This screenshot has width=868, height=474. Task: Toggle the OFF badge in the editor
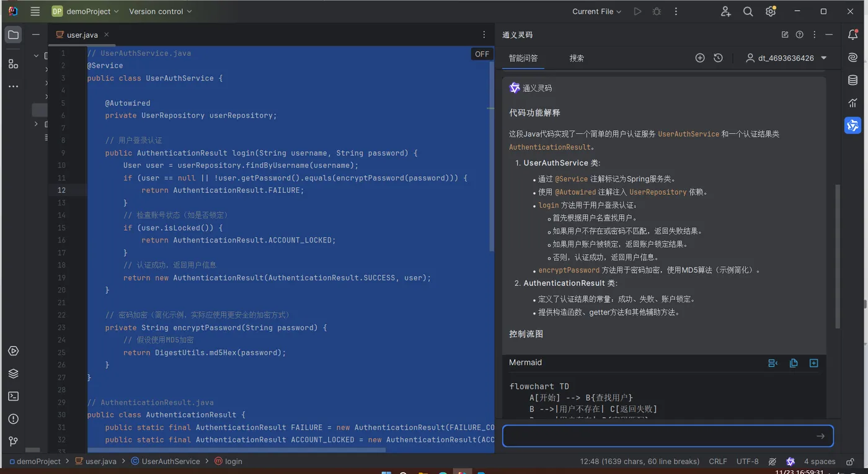tap(482, 54)
